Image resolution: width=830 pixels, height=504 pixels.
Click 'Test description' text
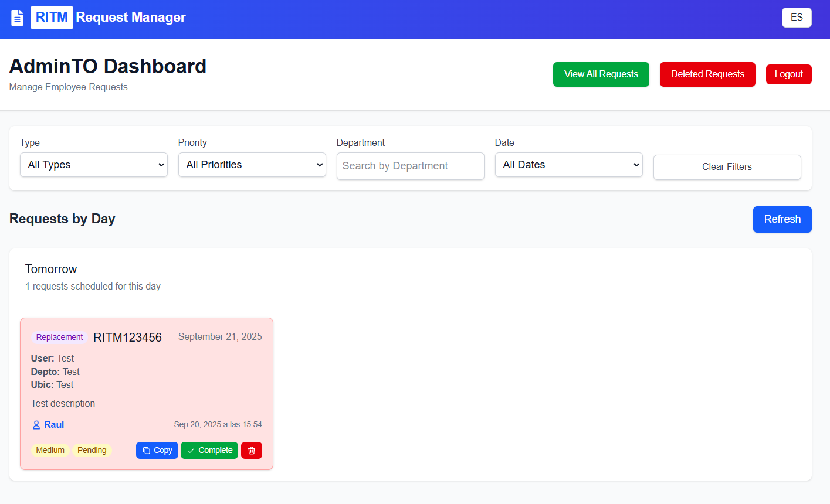click(63, 404)
